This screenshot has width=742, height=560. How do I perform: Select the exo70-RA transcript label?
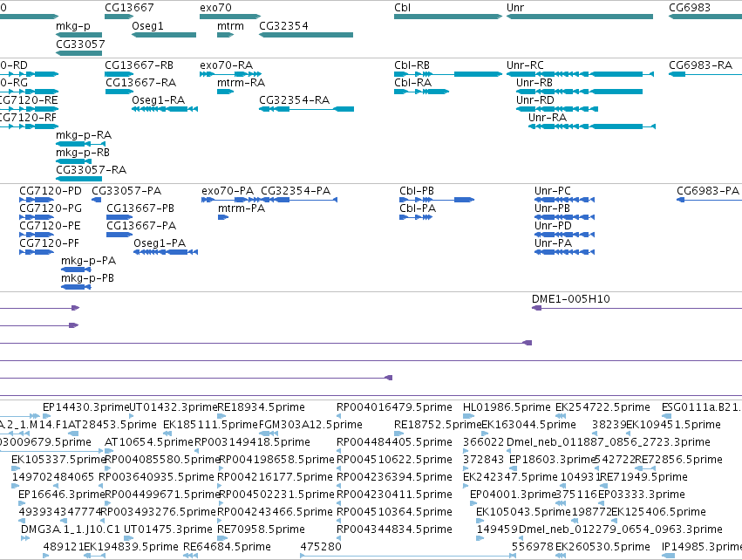point(226,65)
